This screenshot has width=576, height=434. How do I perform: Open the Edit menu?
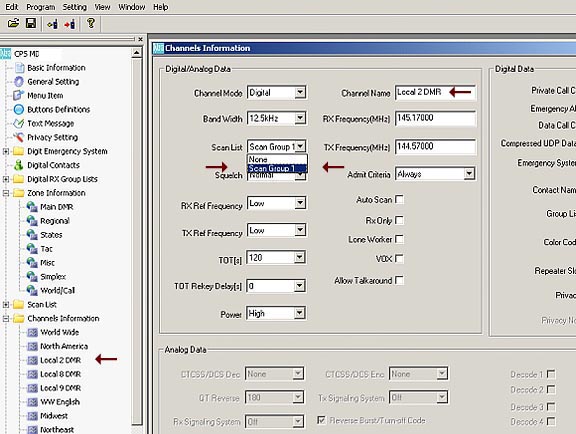coord(11,7)
